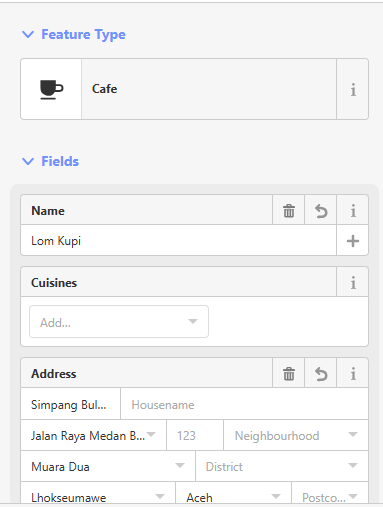
Task: Collapse the Feature Type section
Action: click(28, 34)
